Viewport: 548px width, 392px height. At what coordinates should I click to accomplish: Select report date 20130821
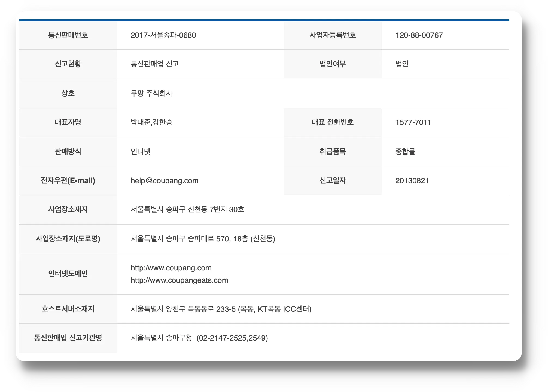(412, 180)
